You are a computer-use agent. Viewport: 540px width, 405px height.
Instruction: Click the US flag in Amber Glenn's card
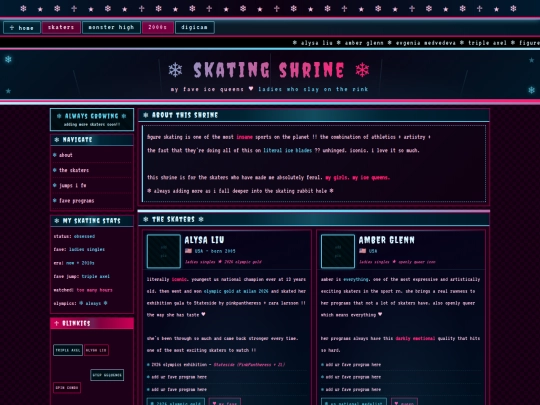(363, 251)
